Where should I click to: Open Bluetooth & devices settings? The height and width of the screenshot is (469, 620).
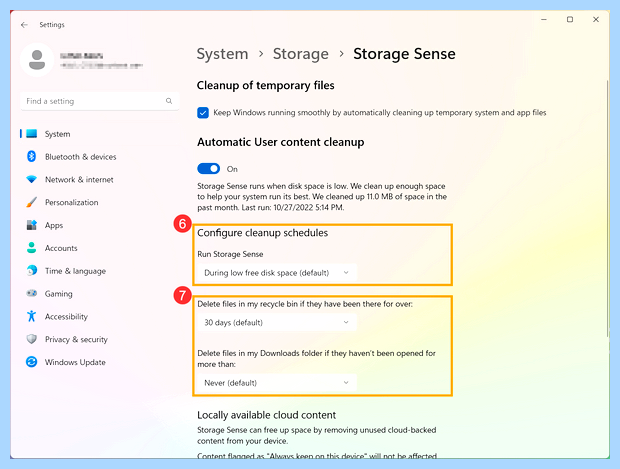[81, 157]
